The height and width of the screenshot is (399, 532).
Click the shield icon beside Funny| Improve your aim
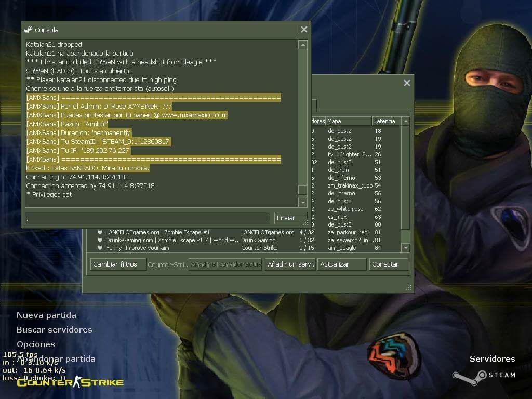(x=100, y=248)
